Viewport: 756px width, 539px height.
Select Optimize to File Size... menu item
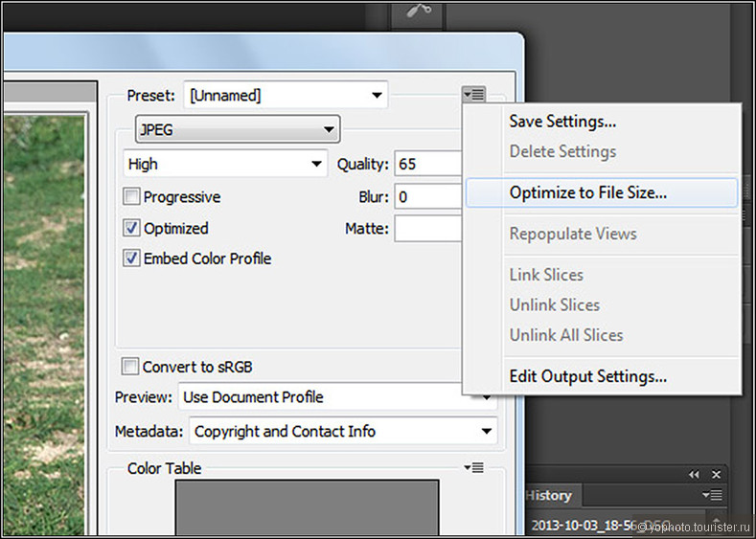point(601,192)
